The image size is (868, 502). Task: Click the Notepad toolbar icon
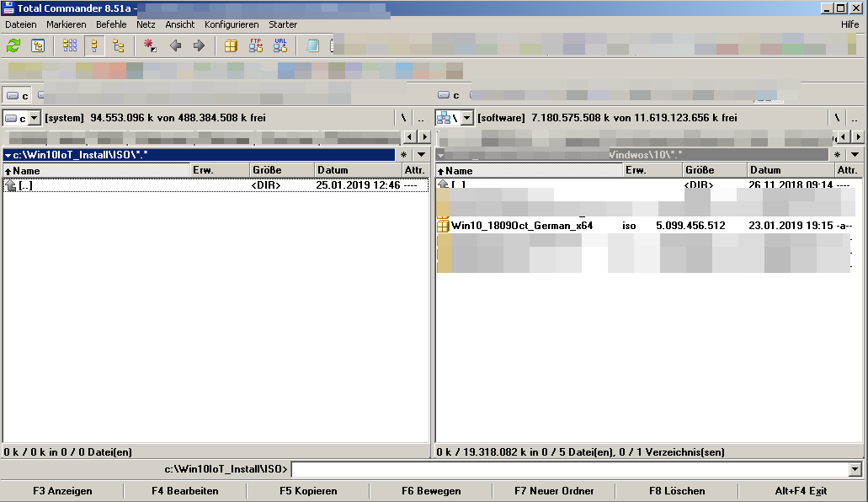pyautogui.click(x=312, y=45)
